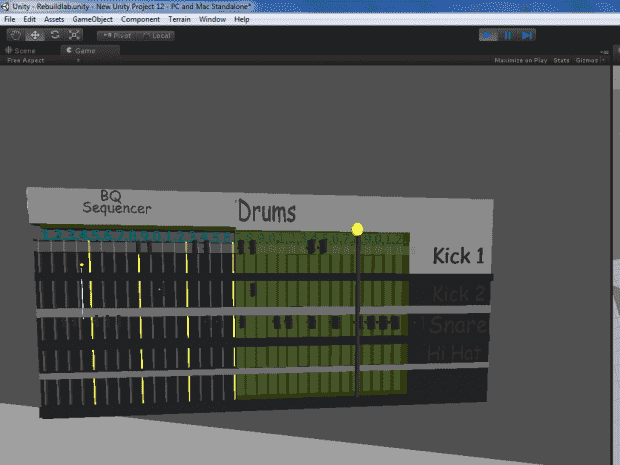
Task: Click the Stats button
Action: [562, 60]
